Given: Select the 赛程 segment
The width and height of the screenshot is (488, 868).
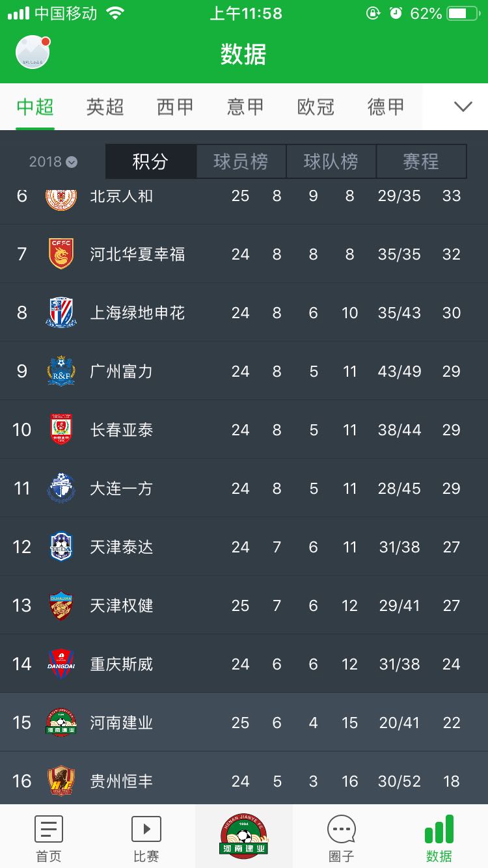Looking at the screenshot, I should [x=422, y=161].
